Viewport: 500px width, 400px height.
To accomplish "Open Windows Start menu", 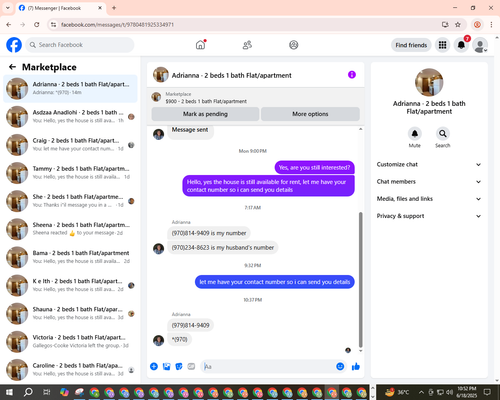I will [9, 392].
